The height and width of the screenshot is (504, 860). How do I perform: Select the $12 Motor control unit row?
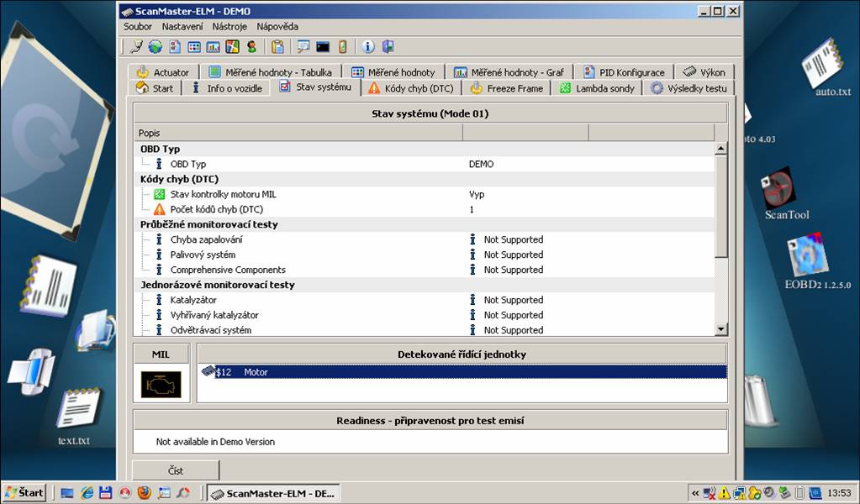click(462, 371)
